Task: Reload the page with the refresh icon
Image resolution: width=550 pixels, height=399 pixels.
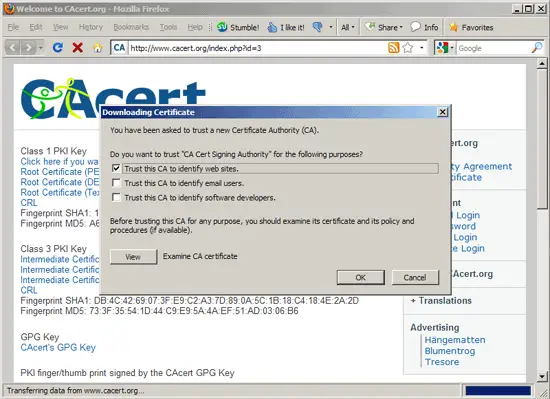Action: click(58, 47)
